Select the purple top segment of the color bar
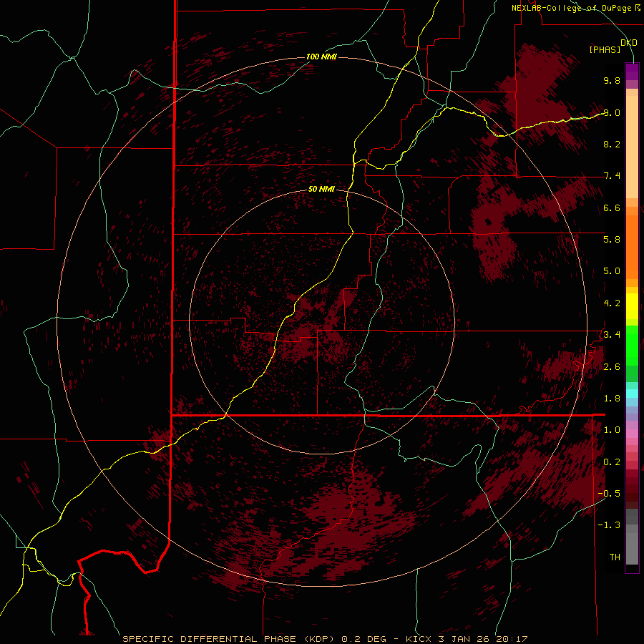Image resolution: width=644 pixels, height=644 pixels. (632, 72)
